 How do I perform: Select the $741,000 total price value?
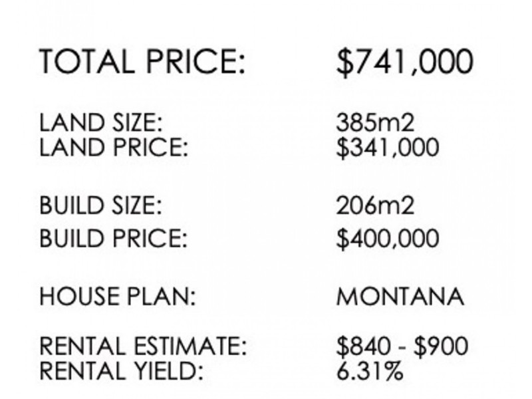404,63
